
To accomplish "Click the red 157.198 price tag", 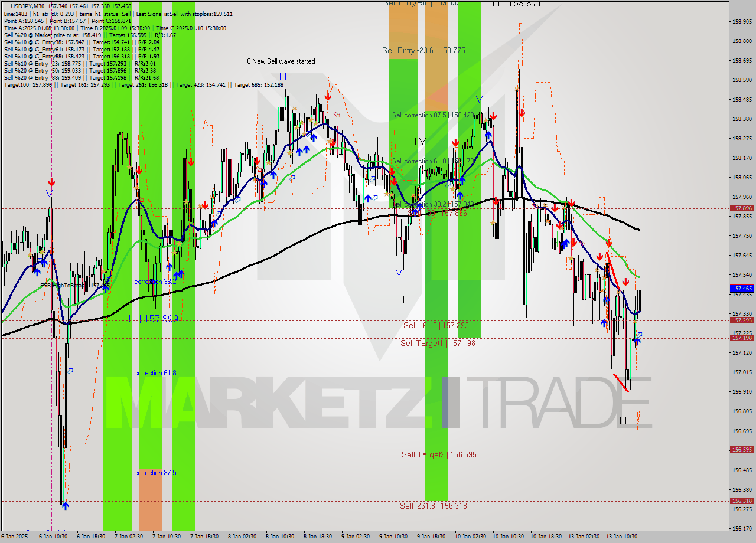I will tap(742, 338).
